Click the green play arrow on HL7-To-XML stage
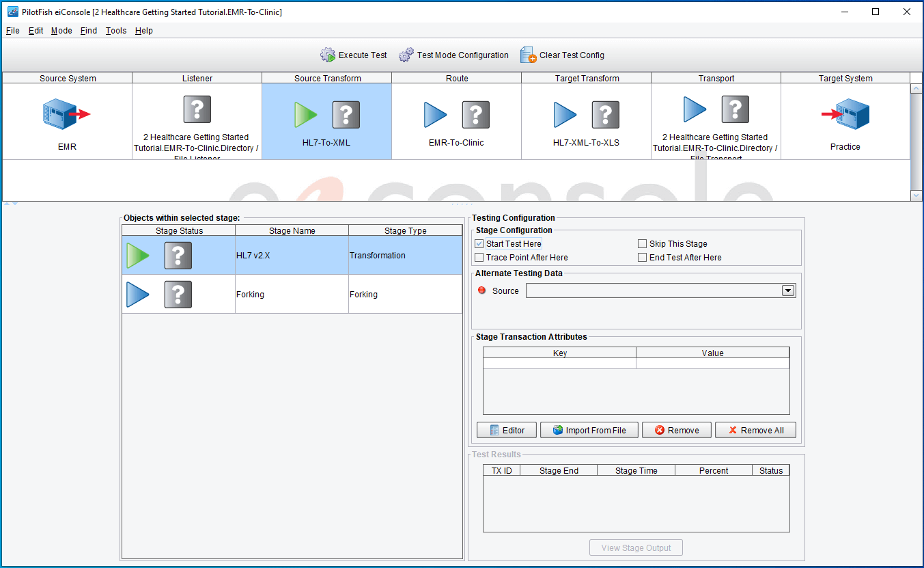The width and height of the screenshot is (924, 568). (x=305, y=114)
